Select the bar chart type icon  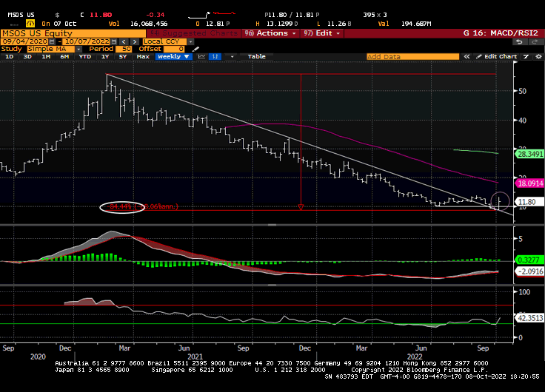pyautogui.click(x=215, y=57)
